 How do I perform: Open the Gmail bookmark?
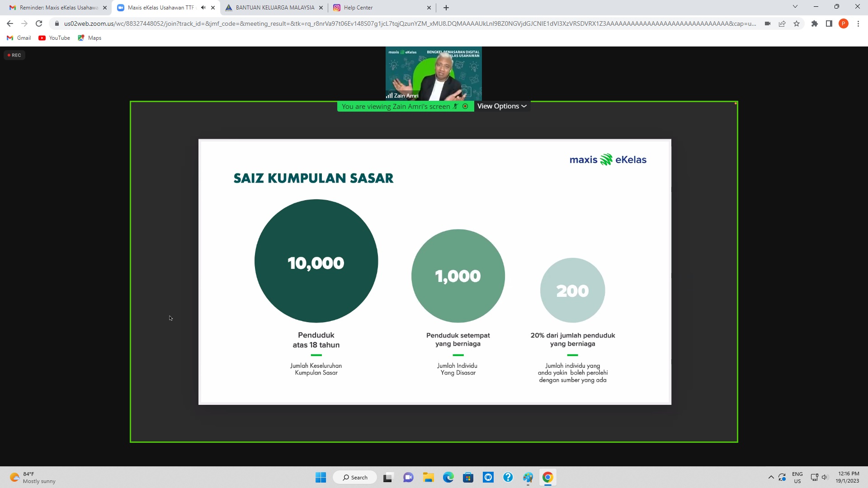19,38
